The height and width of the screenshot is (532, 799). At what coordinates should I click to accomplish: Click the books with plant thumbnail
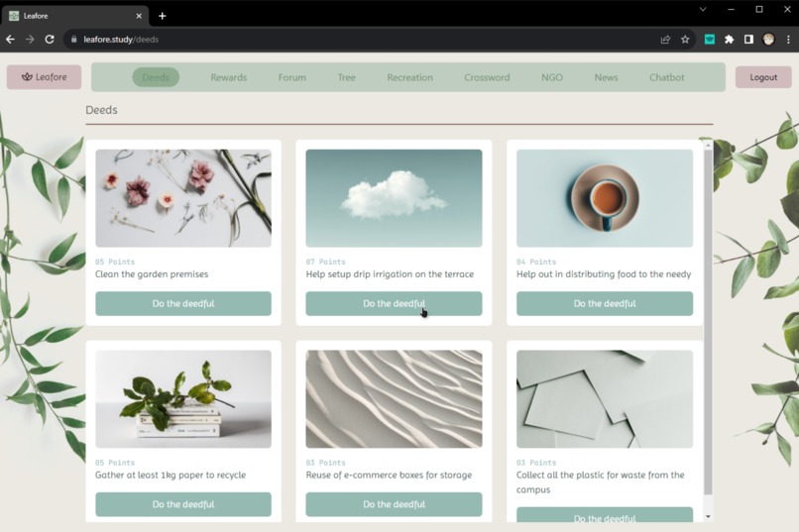point(183,398)
